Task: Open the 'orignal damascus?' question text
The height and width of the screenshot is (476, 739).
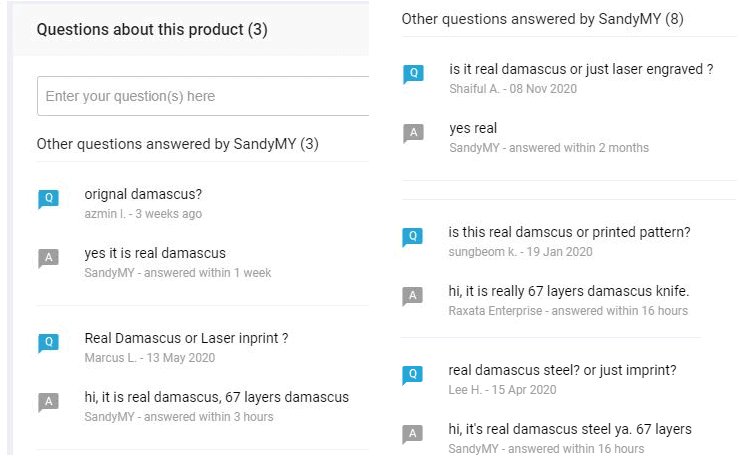Action: [143, 194]
